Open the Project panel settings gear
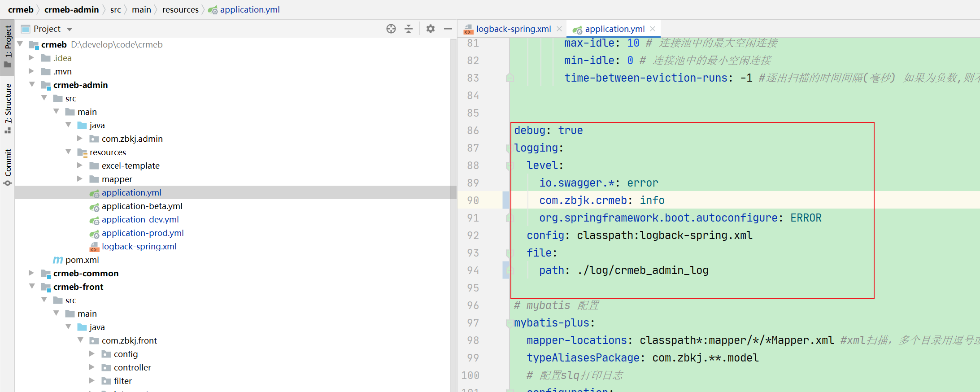The width and height of the screenshot is (980, 392). point(431,29)
